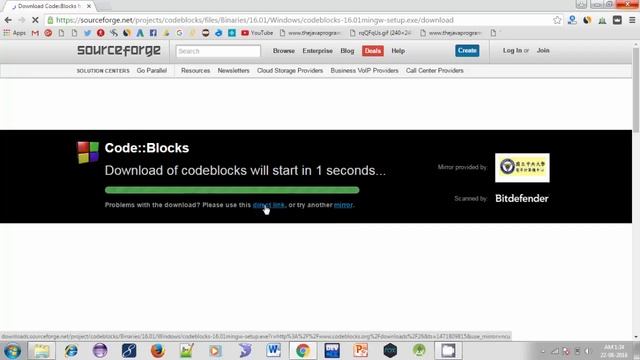Open the YouTube bookmark
Viewport: 640px width, 360px height.
click(x=257, y=33)
